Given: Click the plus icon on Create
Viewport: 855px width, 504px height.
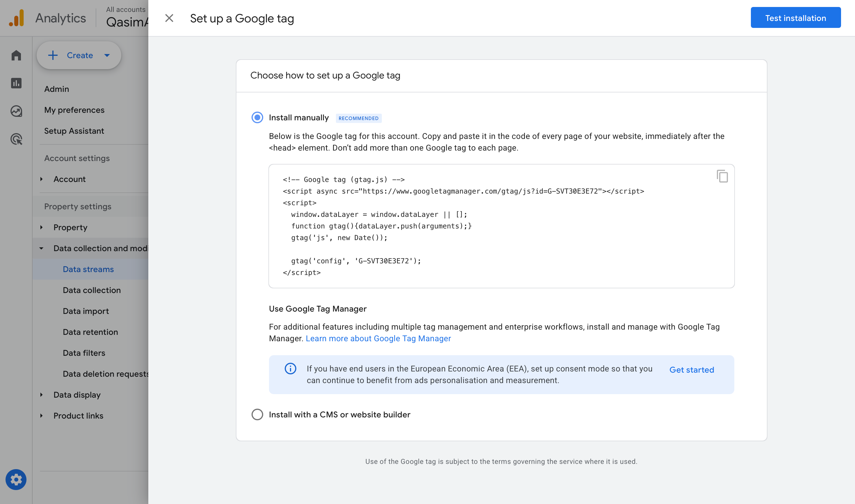Looking at the screenshot, I should [53, 55].
